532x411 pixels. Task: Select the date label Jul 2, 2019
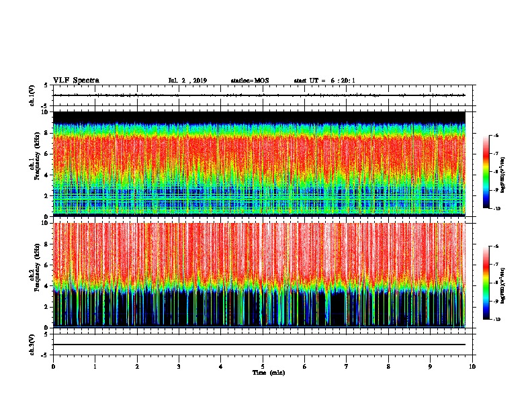pyautogui.click(x=187, y=81)
